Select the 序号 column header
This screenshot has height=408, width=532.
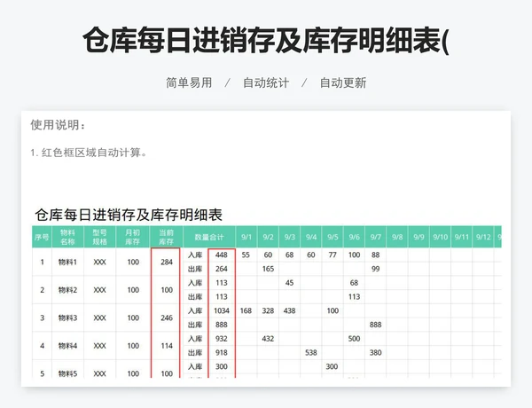(42, 237)
